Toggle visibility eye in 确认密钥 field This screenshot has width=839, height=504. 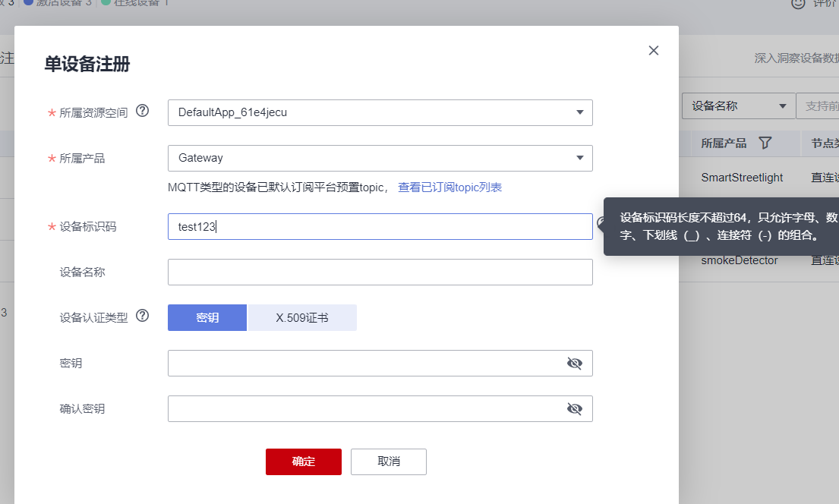574,409
